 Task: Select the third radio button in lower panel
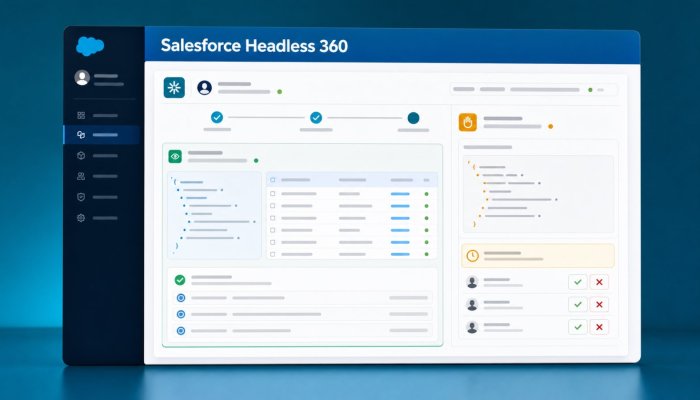pyautogui.click(x=181, y=331)
